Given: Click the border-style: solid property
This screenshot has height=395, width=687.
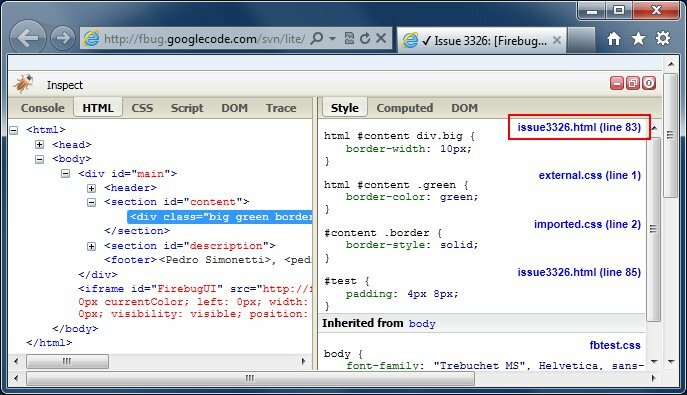Looking at the screenshot, I should [412, 245].
